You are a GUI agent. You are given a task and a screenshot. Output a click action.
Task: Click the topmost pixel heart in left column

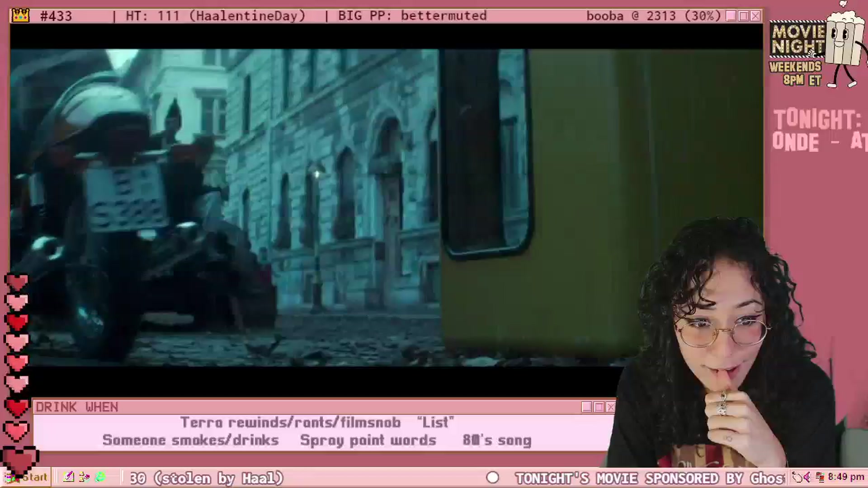point(17,282)
